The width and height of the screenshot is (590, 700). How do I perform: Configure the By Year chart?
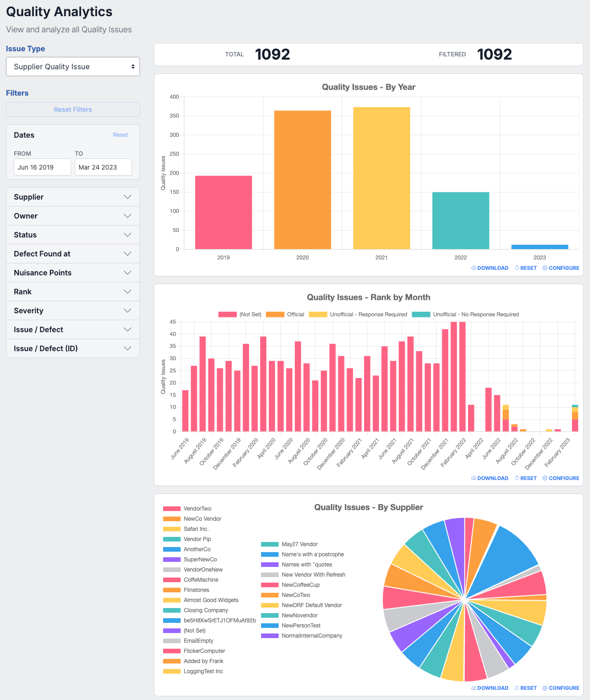[561, 268]
